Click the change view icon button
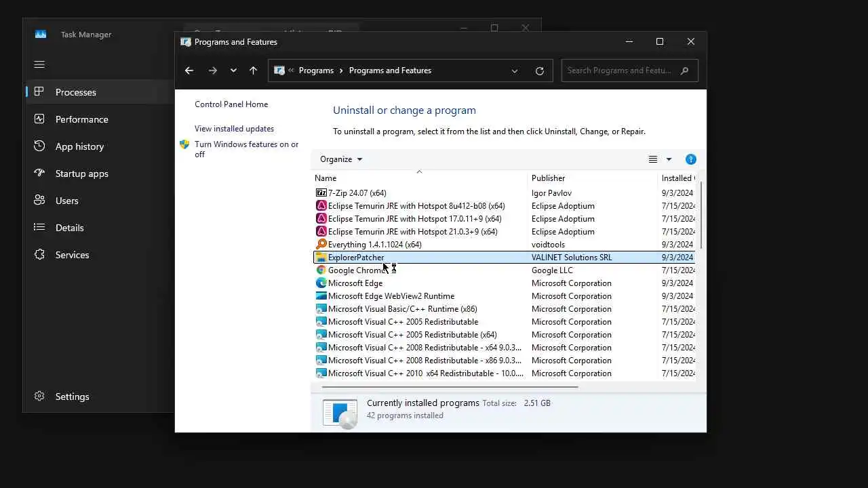The image size is (868, 488). [653, 159]
